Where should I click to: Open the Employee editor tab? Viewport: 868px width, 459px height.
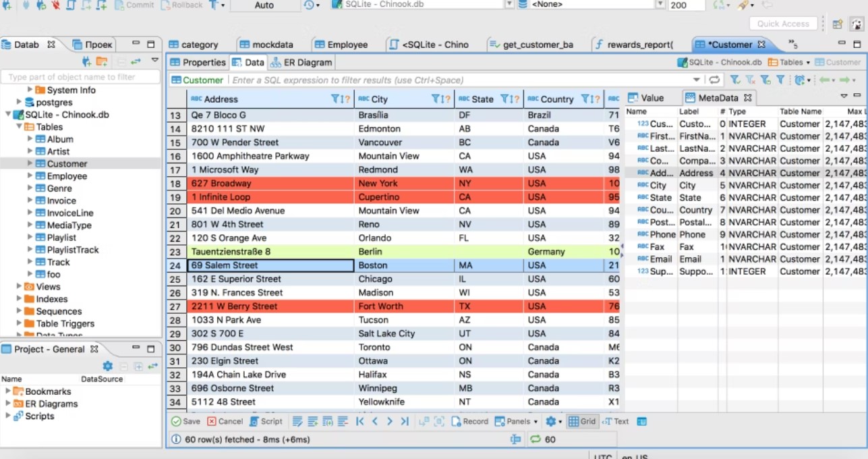347,45
